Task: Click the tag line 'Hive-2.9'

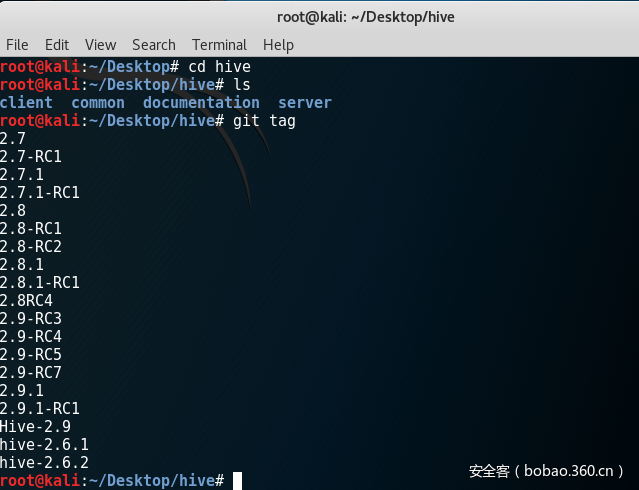Action: tap(35, 426)
